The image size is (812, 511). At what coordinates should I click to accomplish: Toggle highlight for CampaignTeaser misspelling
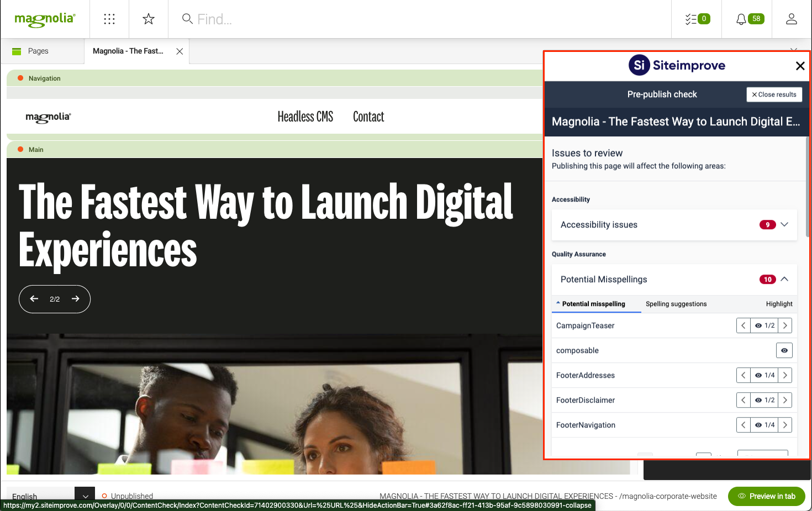click(764, 325)
